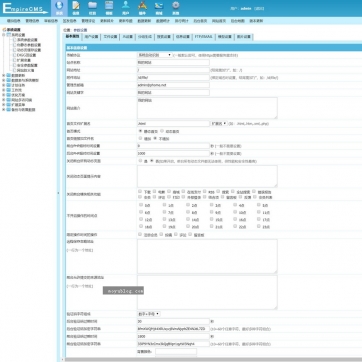Open the 安全参数配置 tree item

click(x=27, y=65)
